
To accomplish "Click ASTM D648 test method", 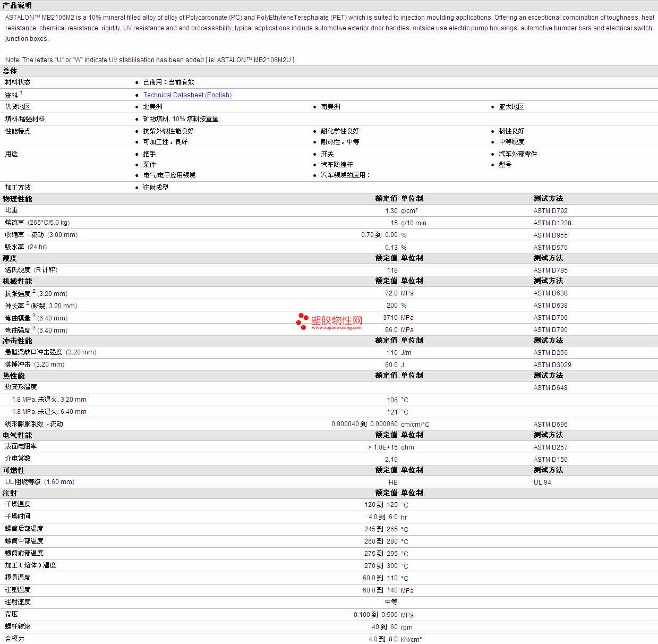I will (550, 388).
